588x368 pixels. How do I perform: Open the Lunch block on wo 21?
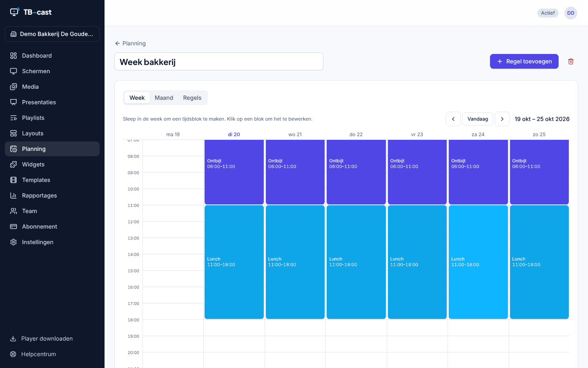tap(295, 262)
